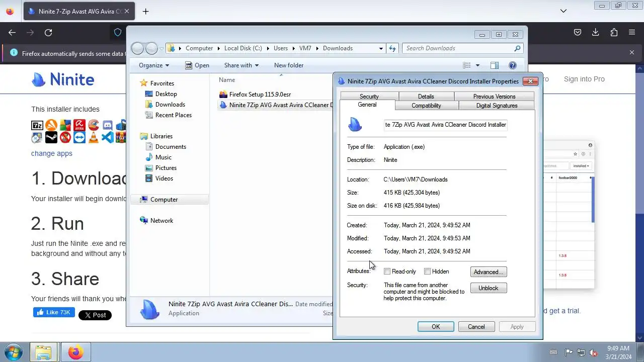Dismiss Firefox data notification bar with X

[x=632, y=52]
